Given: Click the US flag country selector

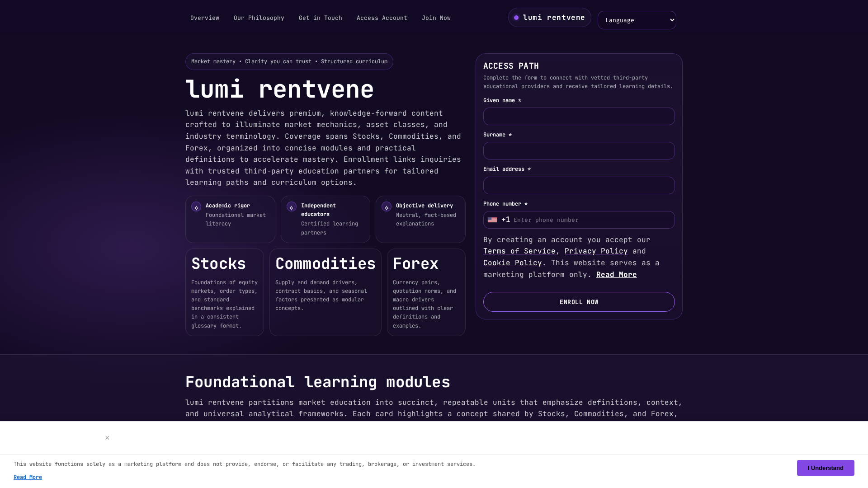Looking at the screenshot, I should [492, 220].
